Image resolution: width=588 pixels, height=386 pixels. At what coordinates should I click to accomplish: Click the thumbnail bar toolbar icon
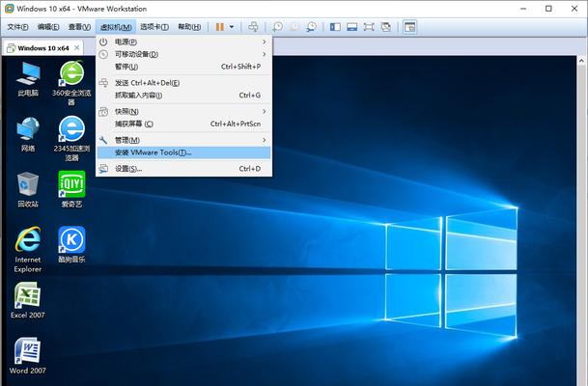351,27
